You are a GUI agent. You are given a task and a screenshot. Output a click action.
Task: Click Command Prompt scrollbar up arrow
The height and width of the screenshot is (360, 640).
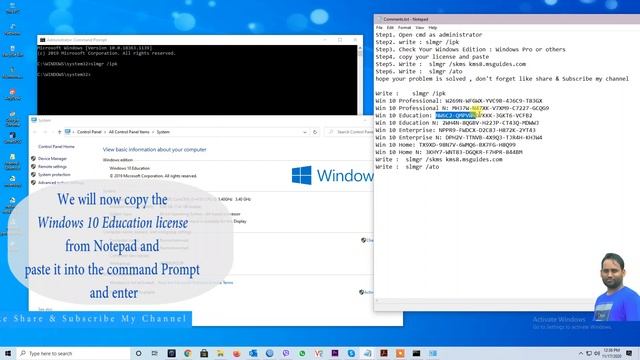click(x=360, y=48)
